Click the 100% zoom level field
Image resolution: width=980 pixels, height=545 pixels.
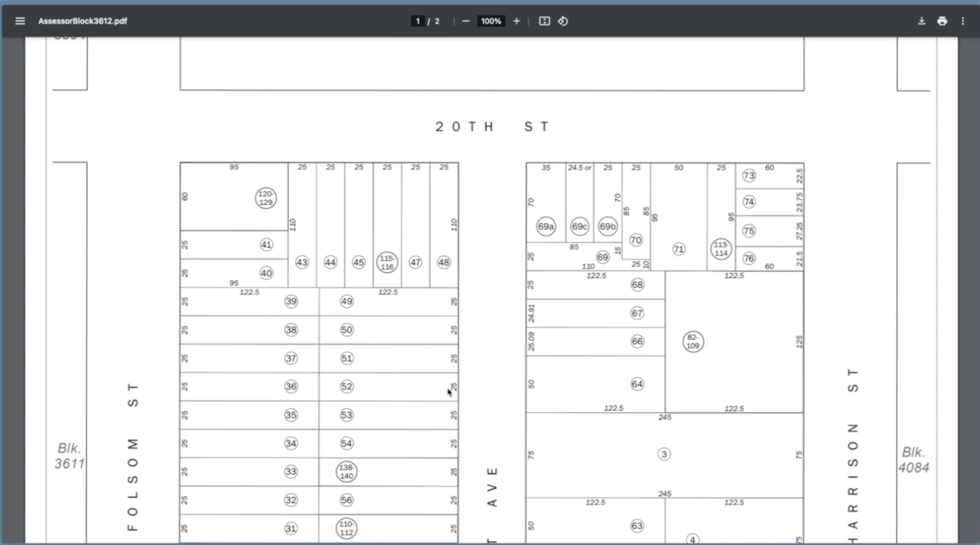tap(491, 21)
